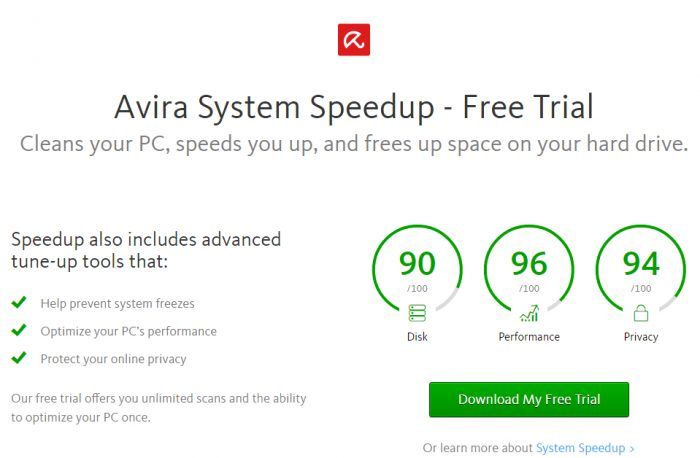Click the Privacy padlock icon
Screen dimensions: 700x458
coord(641,313)
